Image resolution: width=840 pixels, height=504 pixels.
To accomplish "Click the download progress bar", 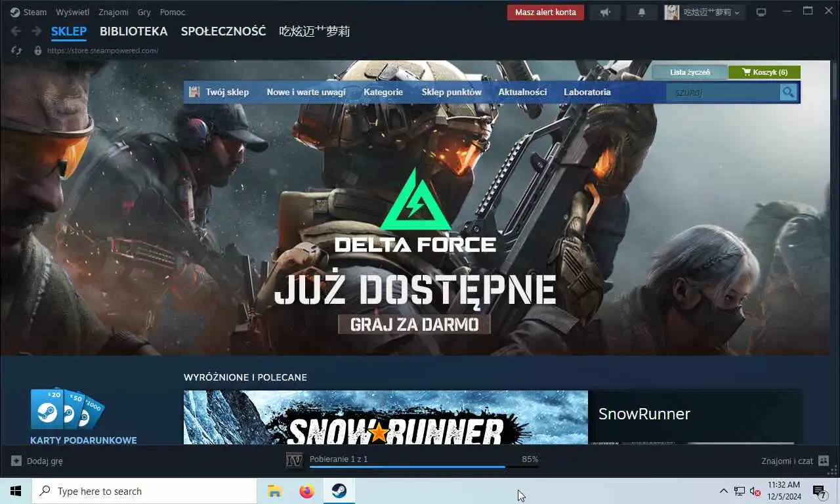I will coord(424,467).
